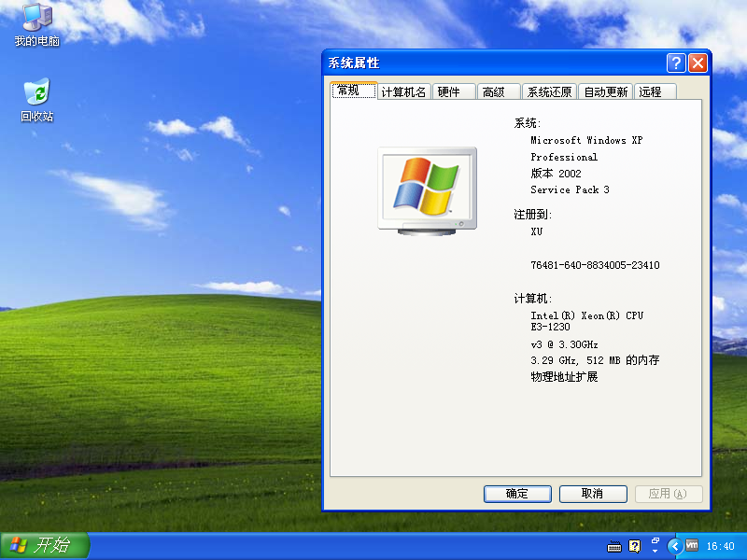Click the language bar help icon
747x560 pixels.
tap(635, 546)
